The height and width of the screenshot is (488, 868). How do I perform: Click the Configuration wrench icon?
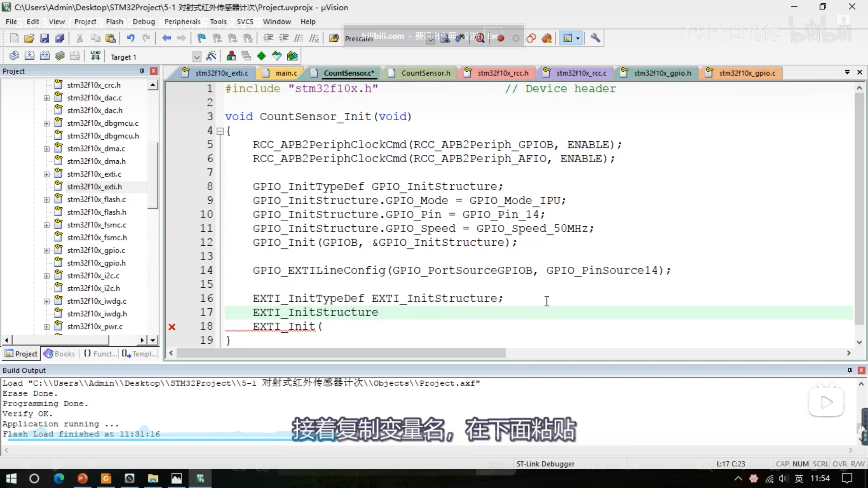pyautogui.click(x=595, y=38)
